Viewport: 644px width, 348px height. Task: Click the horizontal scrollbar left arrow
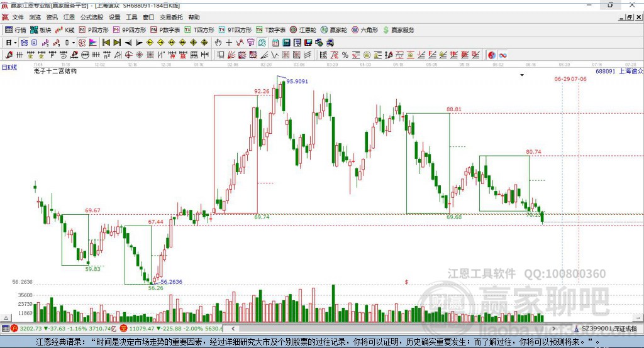coord(233,329)
